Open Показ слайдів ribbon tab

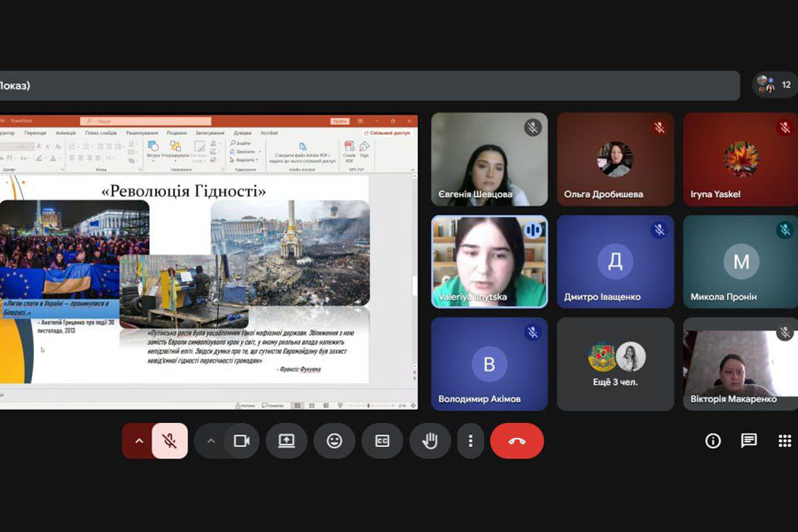tap(101, 133)
